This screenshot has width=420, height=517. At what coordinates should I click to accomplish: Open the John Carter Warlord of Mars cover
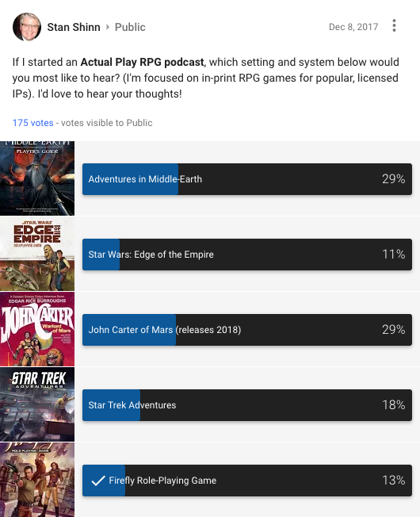tap(37, 329)
